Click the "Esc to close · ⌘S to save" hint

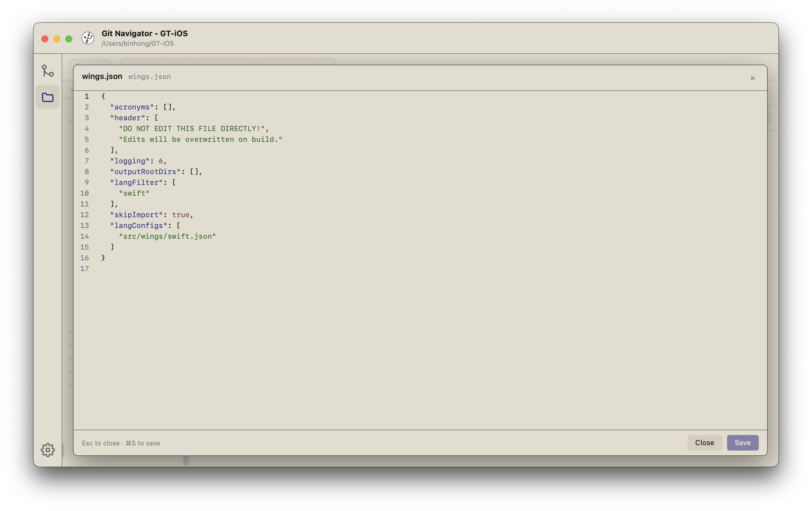[x=121, y=443]
